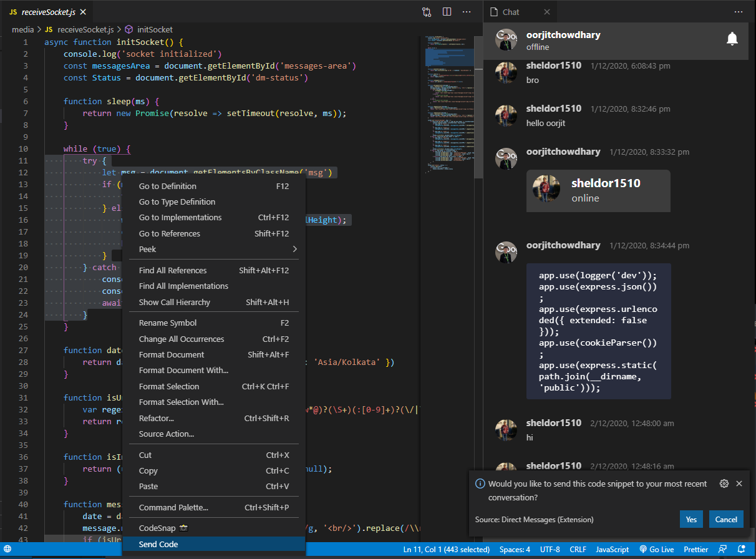The height and width of the screenshot is (559, 756).
Task: Click sheldor1510 avatar in online card
Action: [x=546, y=190]
